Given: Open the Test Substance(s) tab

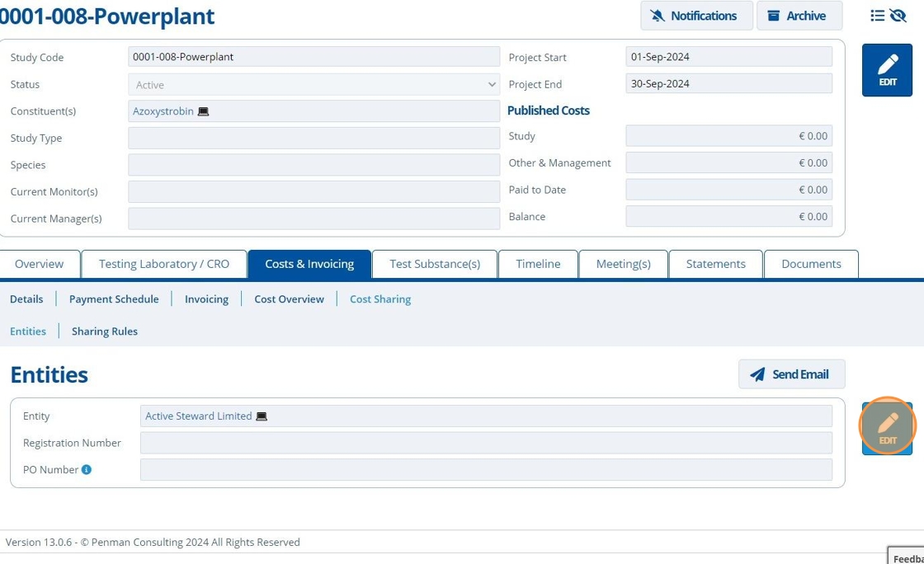Looking at the screenshot, I should pos(435,265).
